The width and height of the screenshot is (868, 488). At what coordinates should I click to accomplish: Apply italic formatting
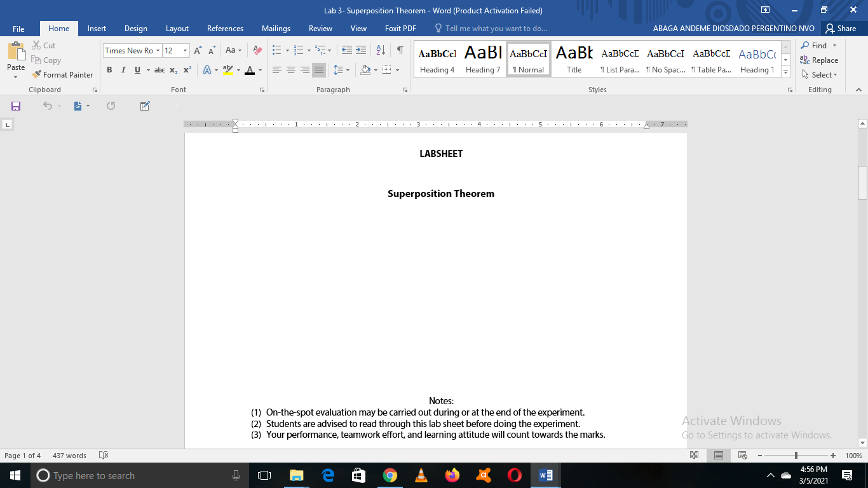click(x=123, y=70)
